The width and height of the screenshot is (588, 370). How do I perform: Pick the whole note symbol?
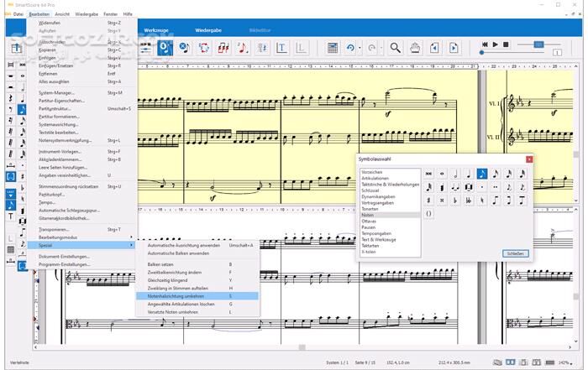pyautogui.click(x=442, y=174)
